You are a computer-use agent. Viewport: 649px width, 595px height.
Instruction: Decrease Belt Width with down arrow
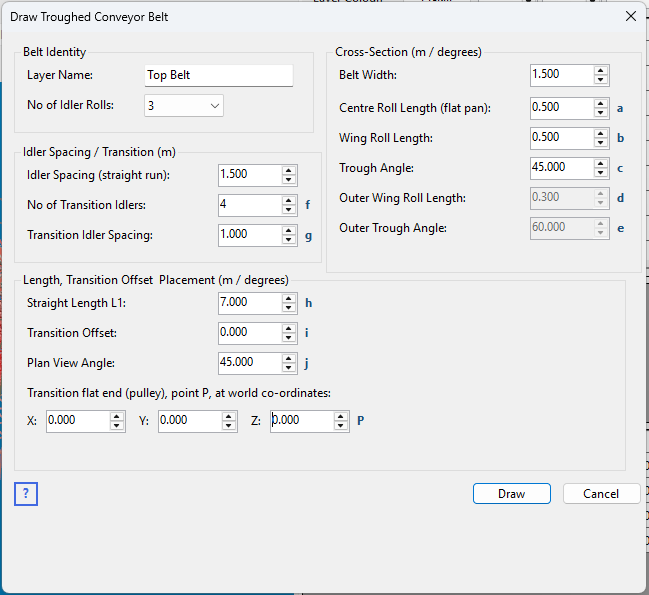601,80
